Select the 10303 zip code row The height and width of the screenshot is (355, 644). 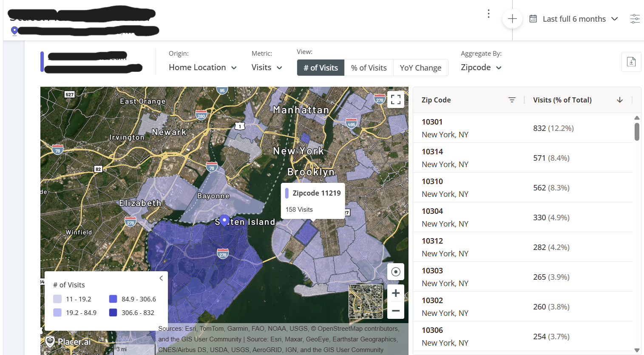click(x=523, y=277)
